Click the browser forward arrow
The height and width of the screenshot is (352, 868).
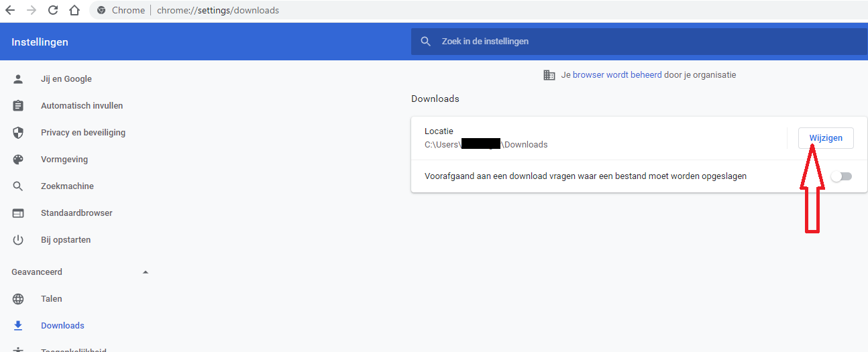[32, 10]
